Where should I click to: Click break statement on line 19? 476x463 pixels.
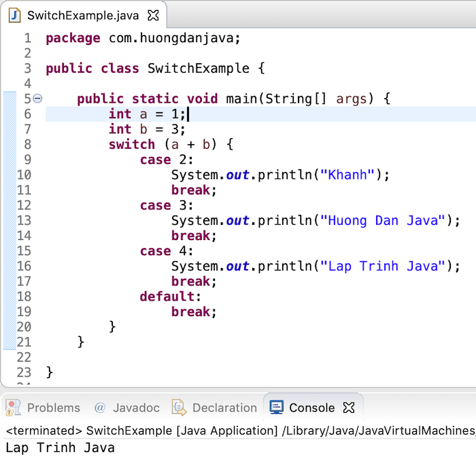coord(194,312)
